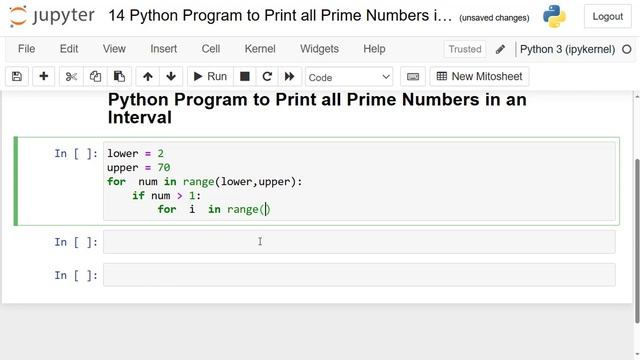640x360 pixels.
Task: Restart kernel and run all cells icon
Action: pos(289,76)
